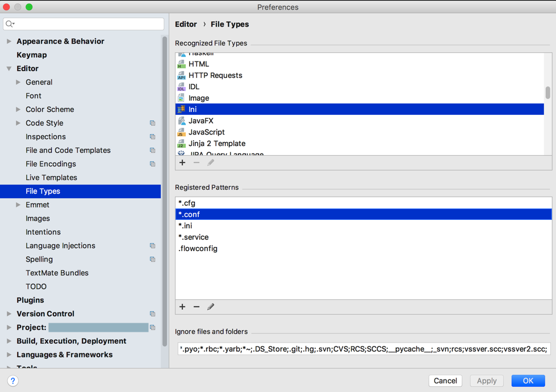Screen dimensions: 556x392
Task: Open the help question mark
Action: [x=12, y=381]
